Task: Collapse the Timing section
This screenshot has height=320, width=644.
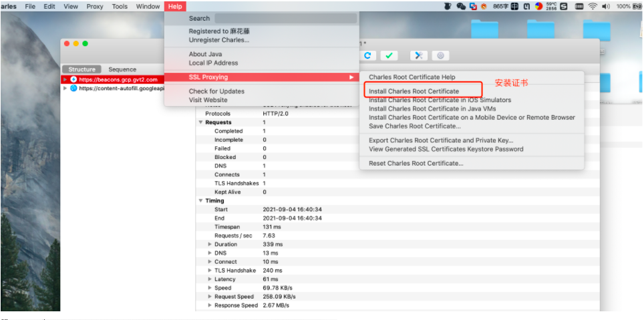Action: (201, 201)
